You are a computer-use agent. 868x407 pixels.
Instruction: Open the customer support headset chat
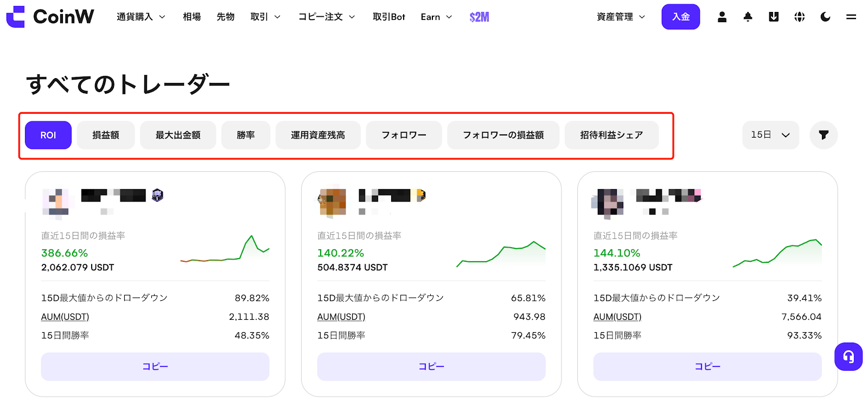coord(848,357)
